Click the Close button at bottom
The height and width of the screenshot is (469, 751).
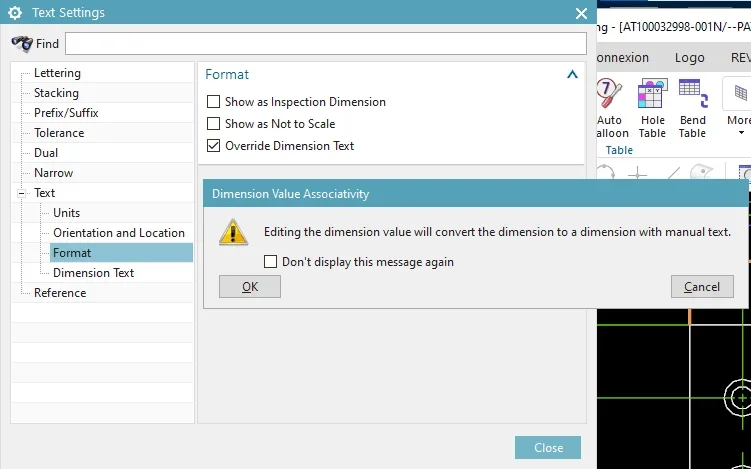pyautogui.click(x=548, y=448)
